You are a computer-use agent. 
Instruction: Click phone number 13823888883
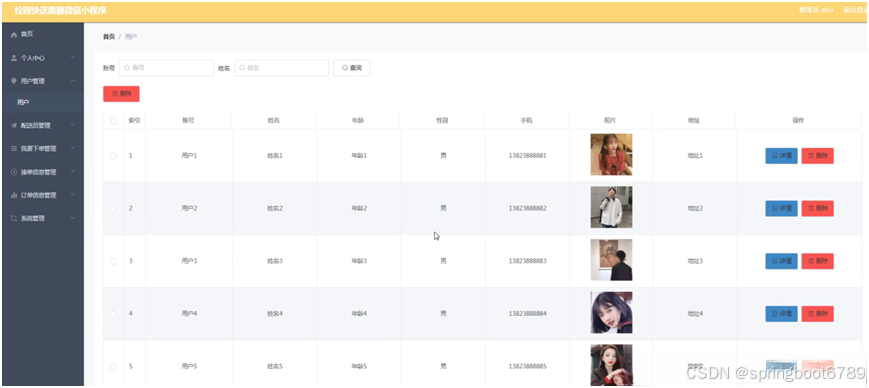[x=527, y=261]
